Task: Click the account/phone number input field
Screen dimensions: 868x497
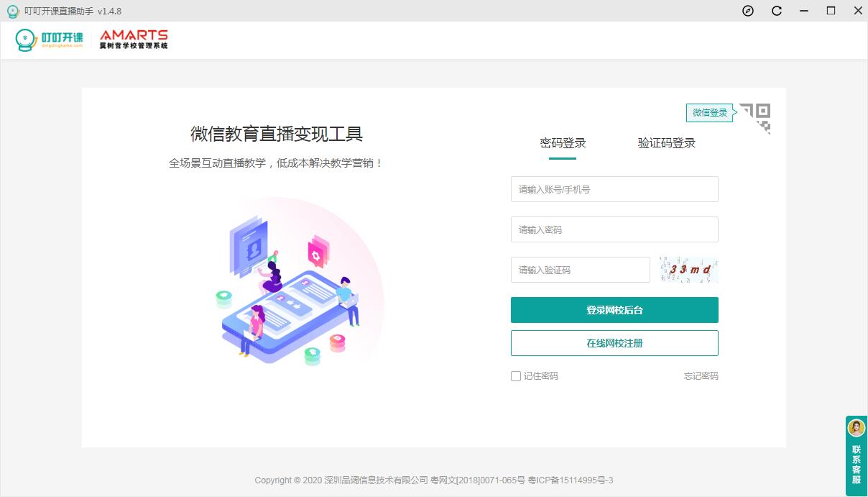Action: [614, 189]
